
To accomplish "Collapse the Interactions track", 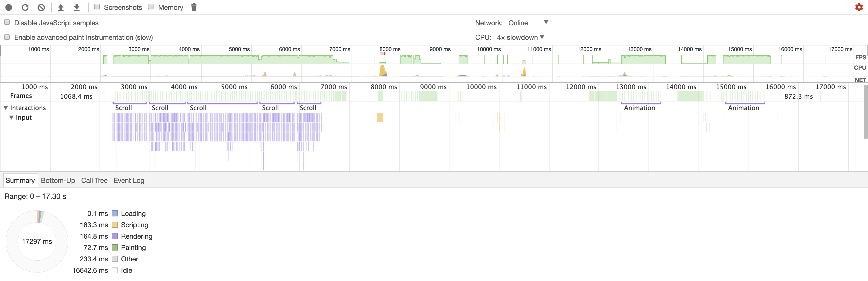I will [x=6, y=108].
